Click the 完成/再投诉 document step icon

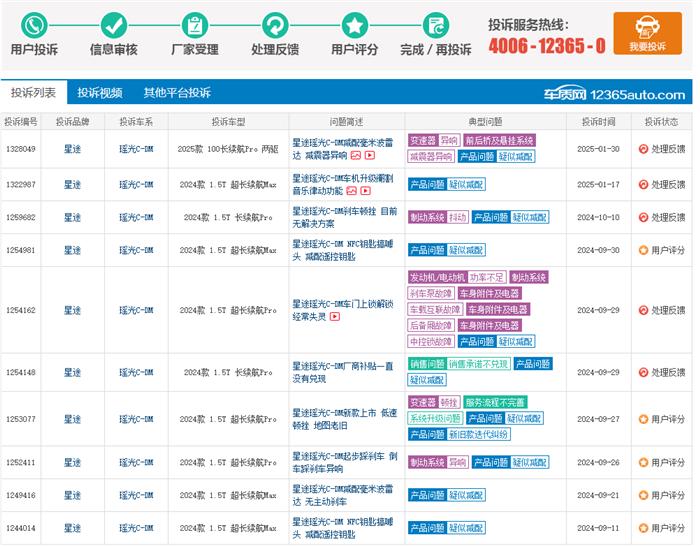[x=435, y=25]
